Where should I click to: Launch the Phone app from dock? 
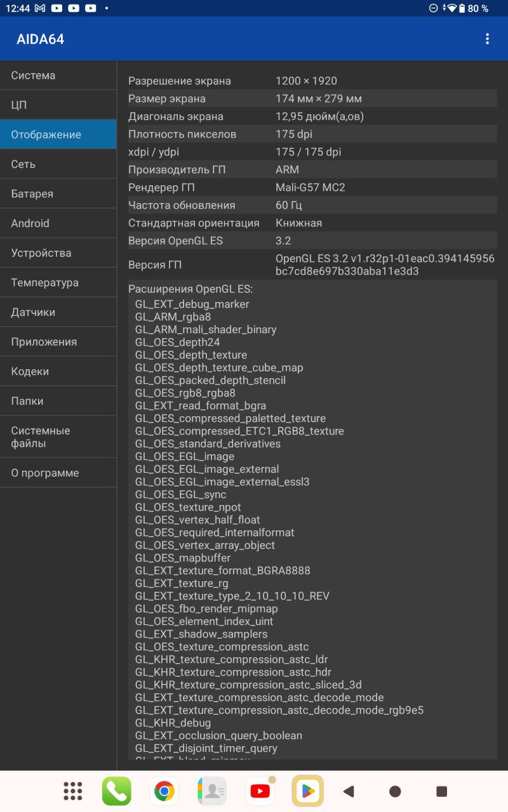point(117,791)
